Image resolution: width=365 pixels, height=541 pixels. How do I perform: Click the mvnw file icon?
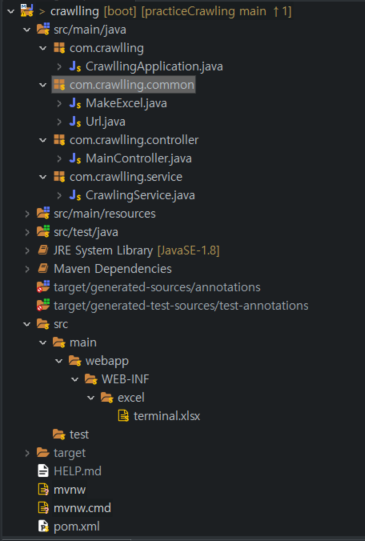pos(43,490)
